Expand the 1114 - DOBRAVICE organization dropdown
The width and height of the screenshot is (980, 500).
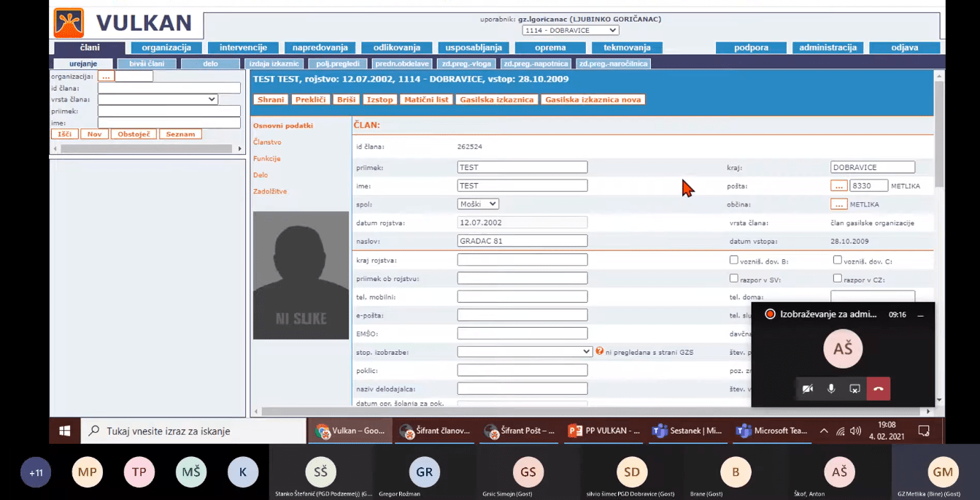tap(570, 30)
